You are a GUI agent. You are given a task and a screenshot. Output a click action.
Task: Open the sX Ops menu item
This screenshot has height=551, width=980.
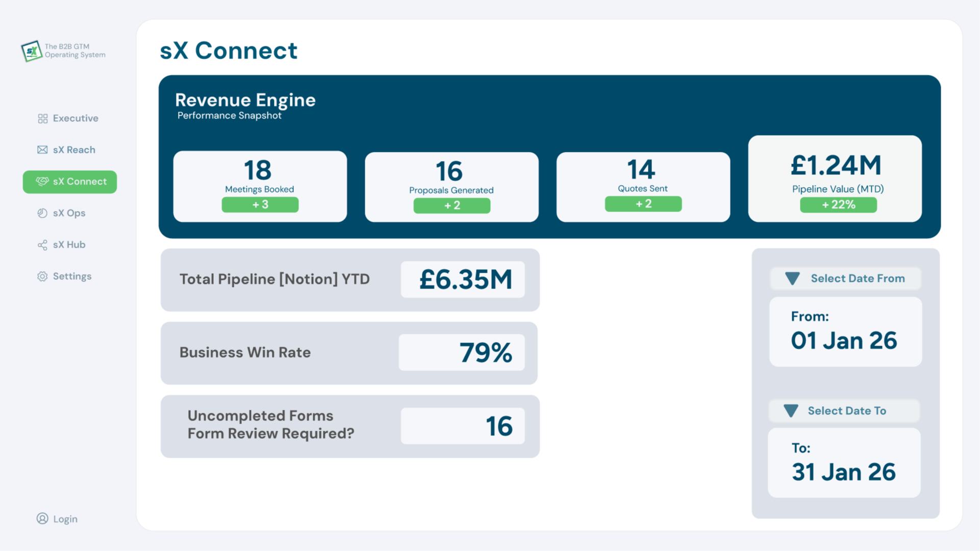pyautogui.click(x=69, y=213)
